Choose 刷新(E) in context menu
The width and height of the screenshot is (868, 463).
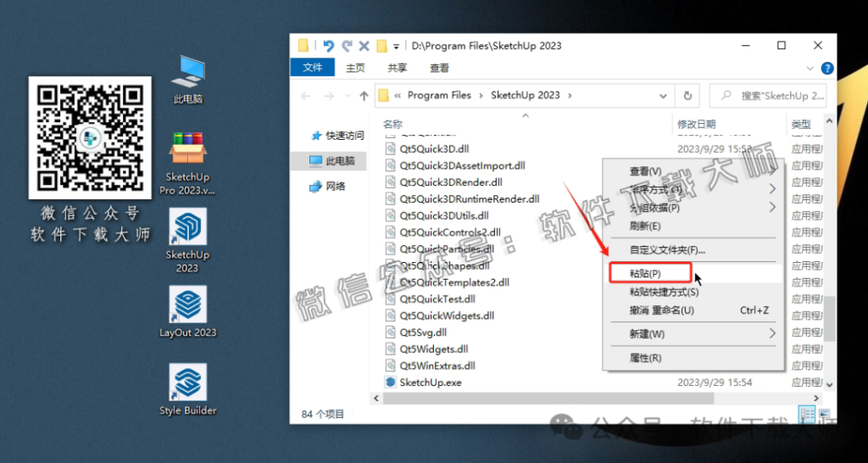tap(693, 226)
